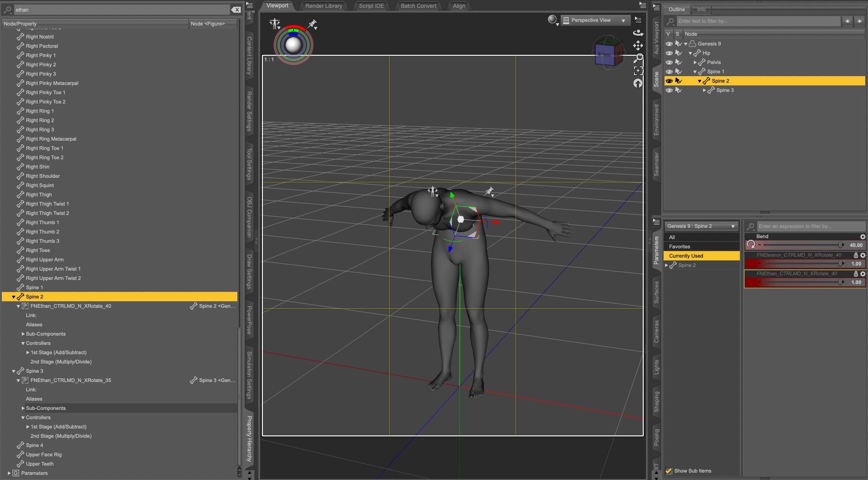Select the All parameters category
The image size is (868, 480).
[672, 237]
